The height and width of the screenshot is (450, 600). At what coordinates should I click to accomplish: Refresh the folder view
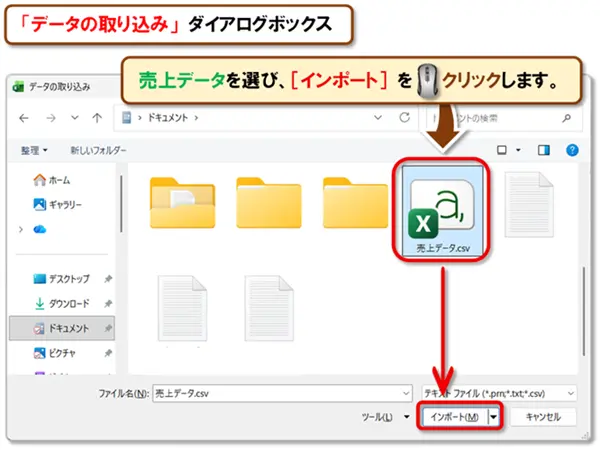(404, 117)
